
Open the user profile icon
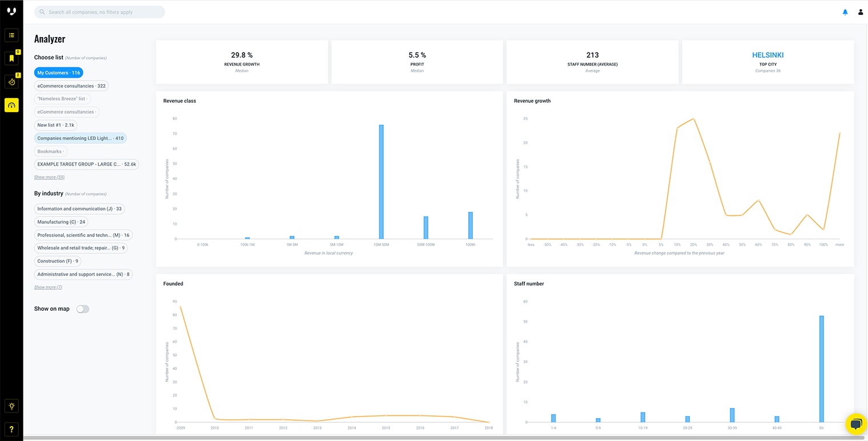pos(861,12)
